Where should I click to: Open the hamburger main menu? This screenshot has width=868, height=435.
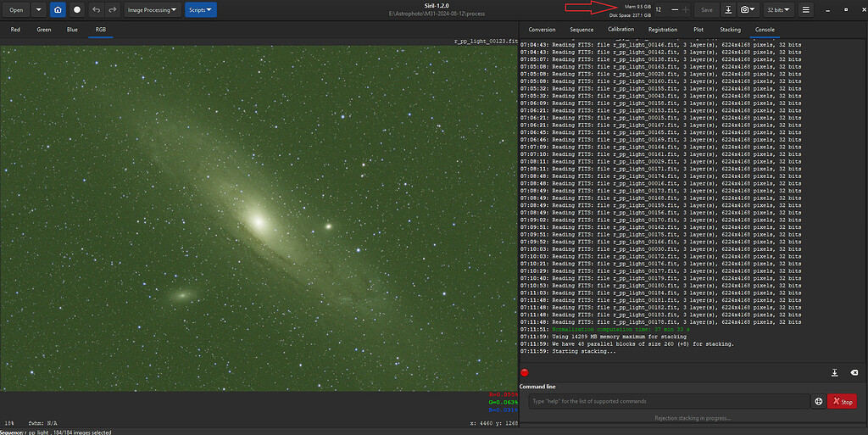tap(806, 9)
